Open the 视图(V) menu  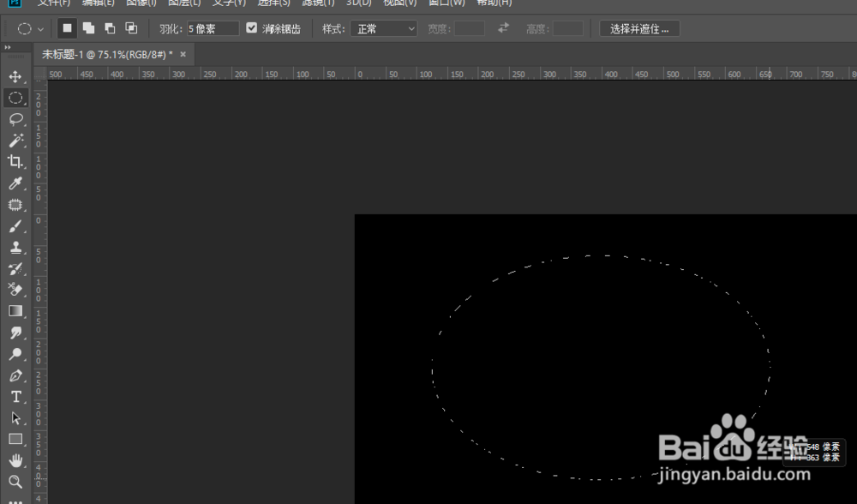coord(400,3)
